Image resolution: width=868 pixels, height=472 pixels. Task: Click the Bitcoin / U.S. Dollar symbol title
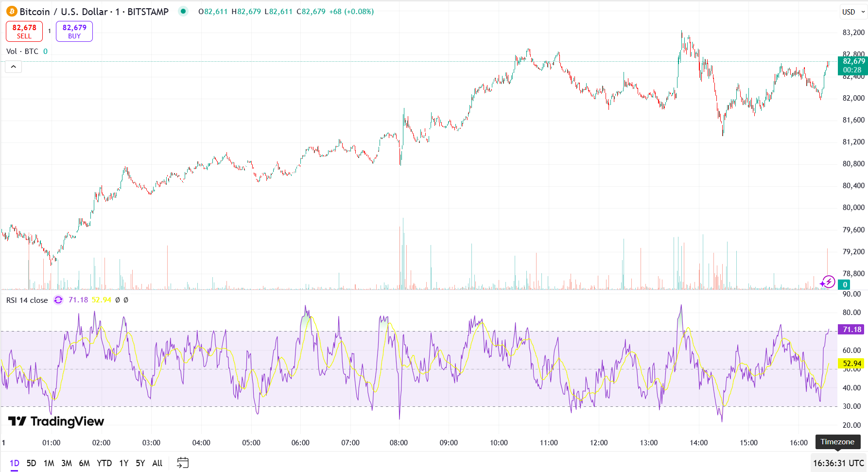[x=94, y=12]
